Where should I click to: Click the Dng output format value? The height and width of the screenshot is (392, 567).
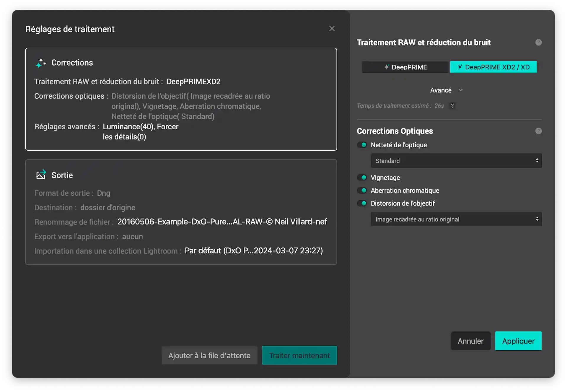pyautogui.click(x=104, y=193)
